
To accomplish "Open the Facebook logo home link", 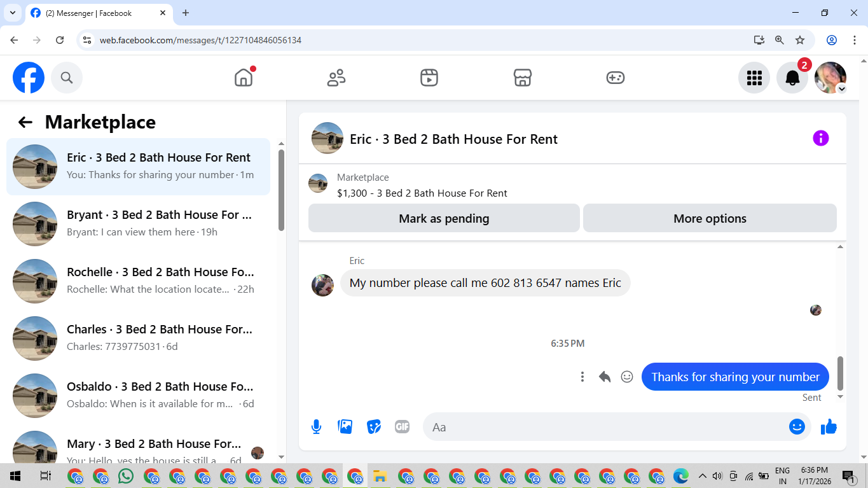I will click(29, 78).
